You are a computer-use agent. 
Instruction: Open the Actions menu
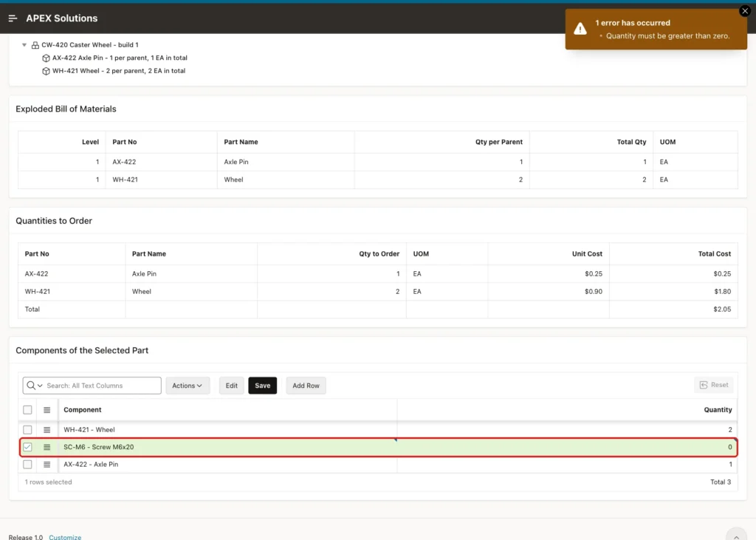point(188,386)
